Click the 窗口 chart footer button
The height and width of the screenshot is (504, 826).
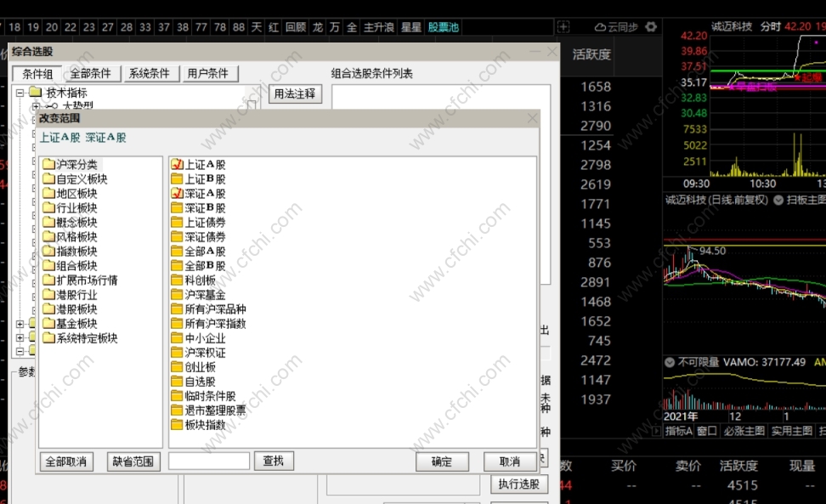pyautogui.click(x=707, y=431)
